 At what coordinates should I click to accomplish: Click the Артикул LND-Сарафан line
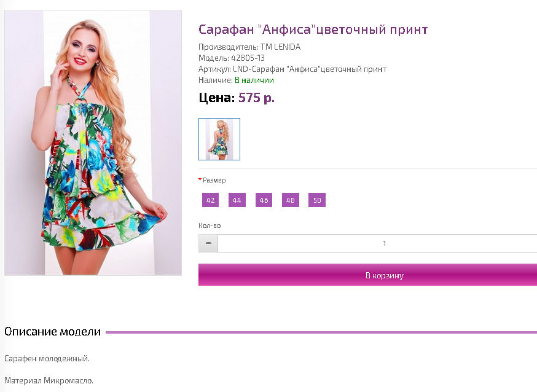click(292, 69)
